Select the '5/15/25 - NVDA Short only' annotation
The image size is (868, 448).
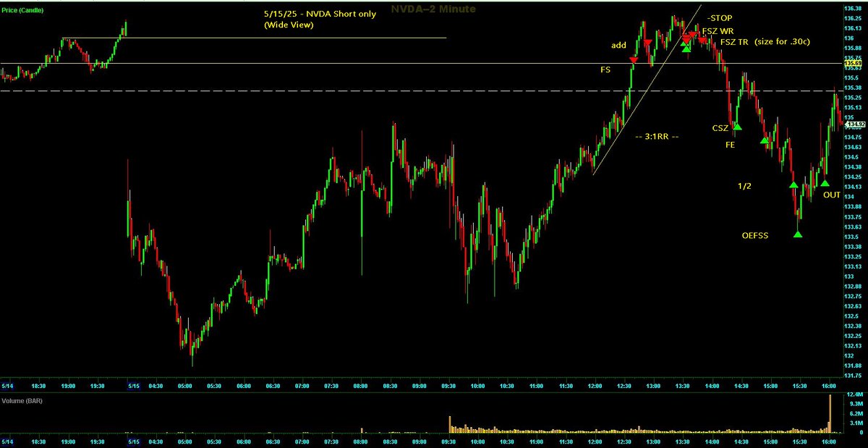(x=320, y=14)
